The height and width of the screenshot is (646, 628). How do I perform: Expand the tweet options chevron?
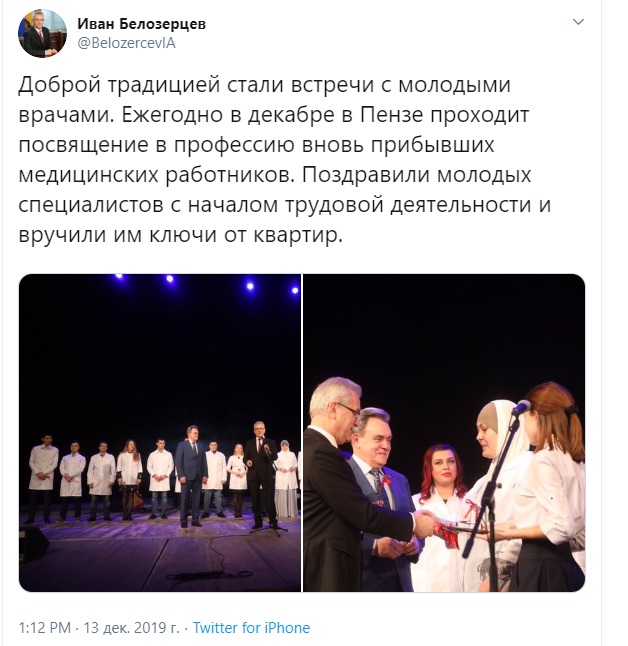click(x=579, y=22)
